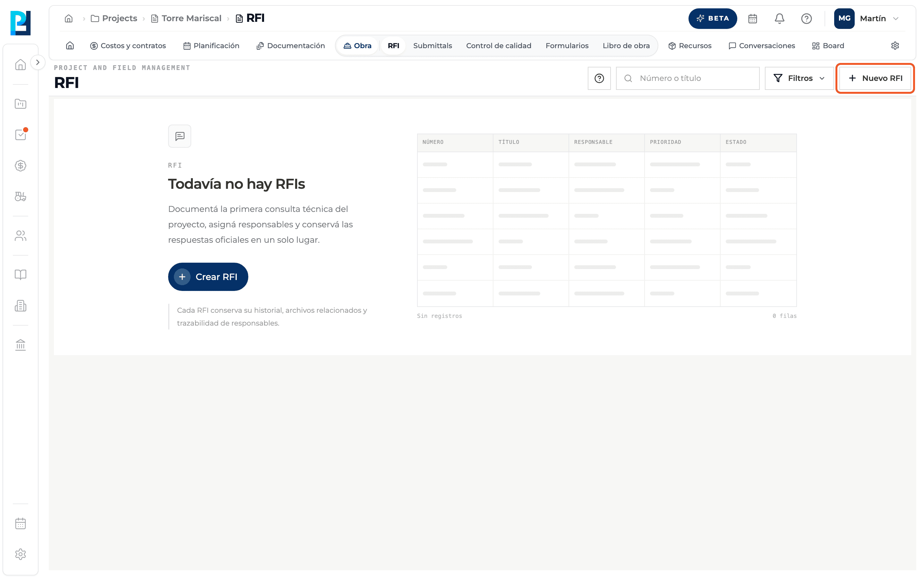Screen dimensions: 924x578
Task: Open project settings gear in tab bar
Action: pos(895,46)
